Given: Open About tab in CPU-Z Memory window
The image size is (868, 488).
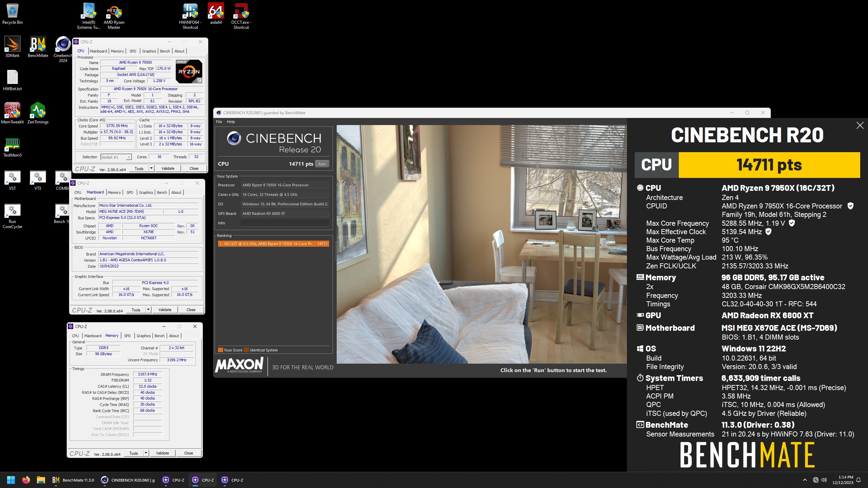Looking at the screenshot, I should (174, 336).
